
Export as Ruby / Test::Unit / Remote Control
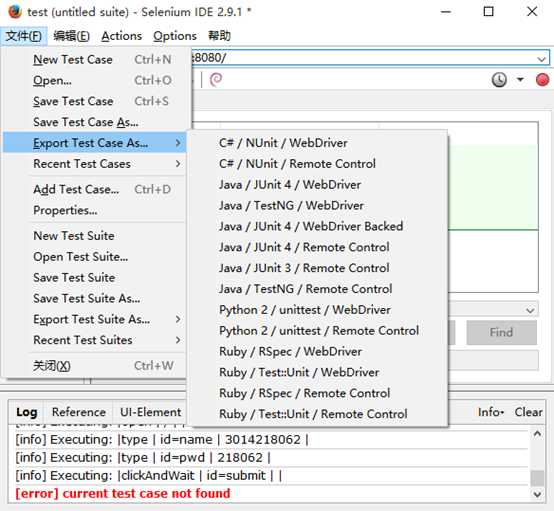[318, 414]
